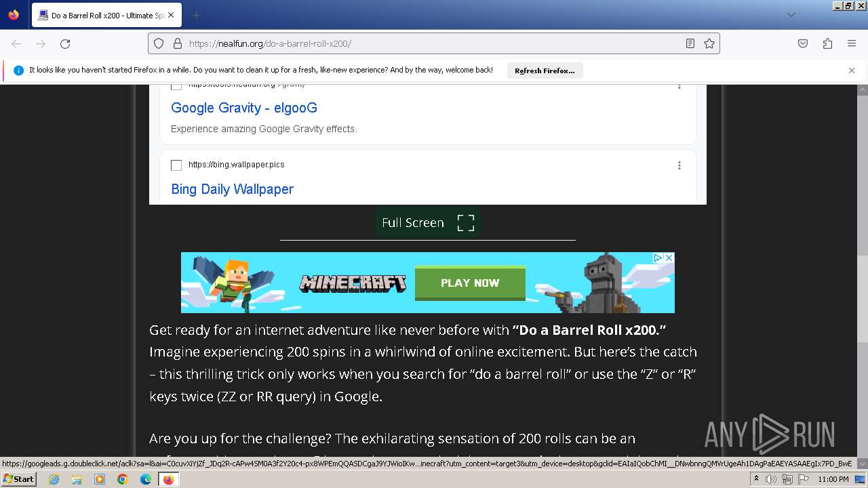Open the volume speaker tray icon
The width and height of the screenshot is (868, 488).
pos(771,479)
